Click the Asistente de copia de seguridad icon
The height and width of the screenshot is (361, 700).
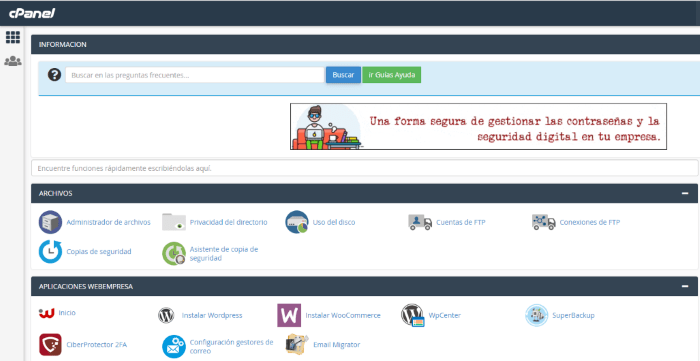click(x=174, y=253)
